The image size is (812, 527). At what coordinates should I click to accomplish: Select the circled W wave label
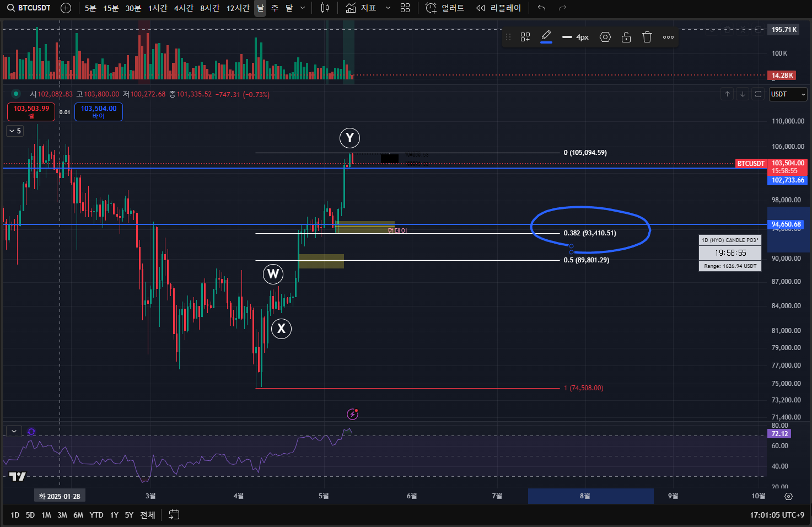[273, 274]
